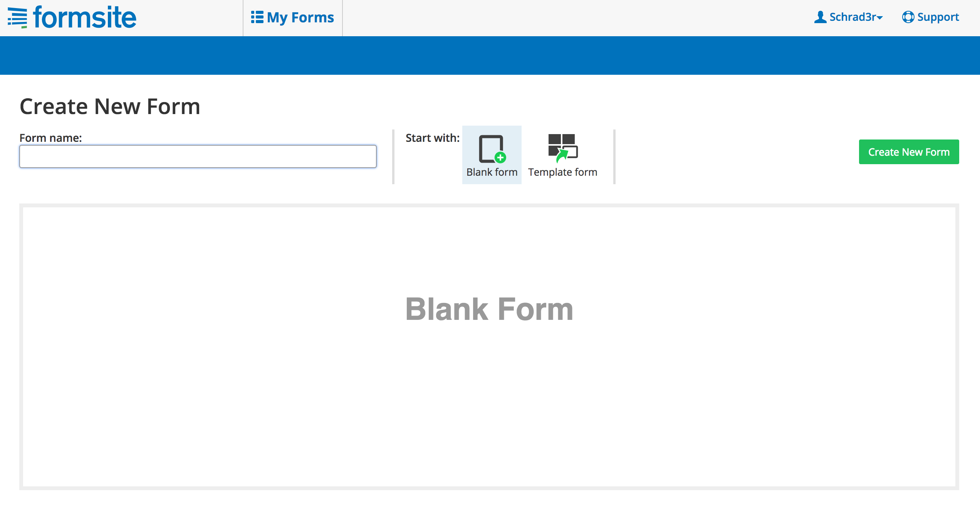Click the Blank form text label
This screenshot has width=980, height=511.
(492, 172)
